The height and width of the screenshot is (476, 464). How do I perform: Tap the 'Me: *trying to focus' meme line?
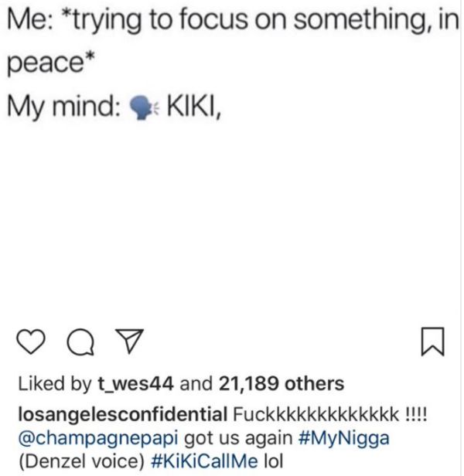click(233, 20)
